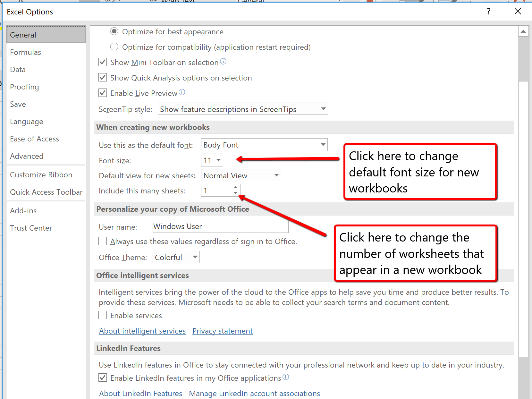Click the info icon next to LinkedIn features checkbox
532x399 pixels.
[x=286, y=377]
